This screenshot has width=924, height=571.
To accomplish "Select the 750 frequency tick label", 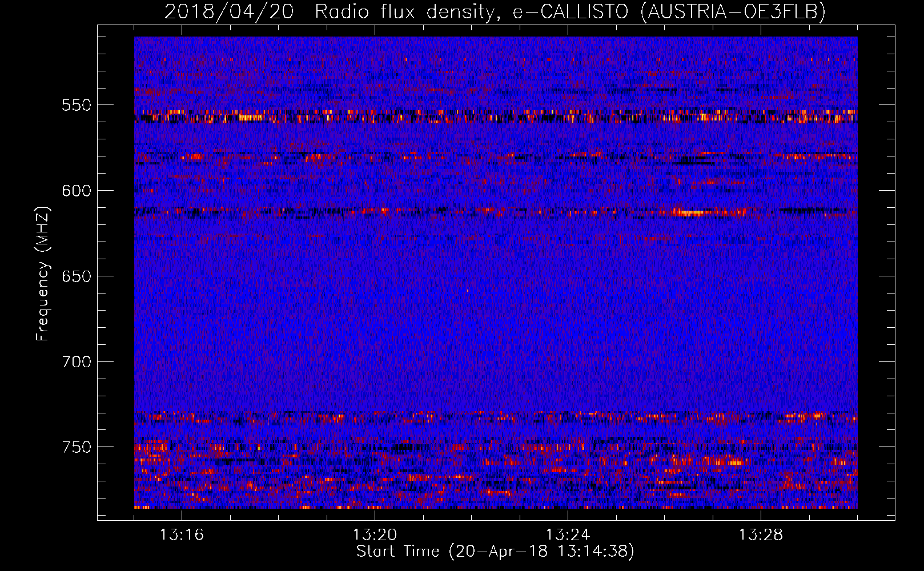I will pos(77,447).
